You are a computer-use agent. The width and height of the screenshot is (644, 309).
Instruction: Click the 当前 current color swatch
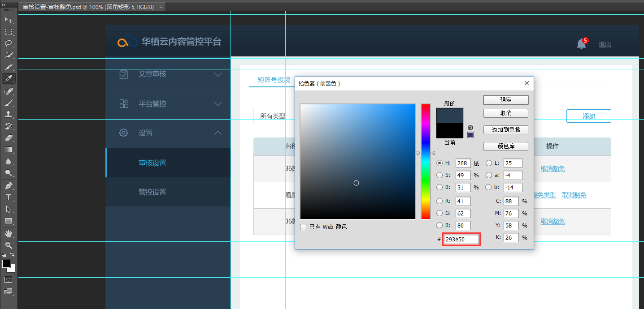click(450, 131)
